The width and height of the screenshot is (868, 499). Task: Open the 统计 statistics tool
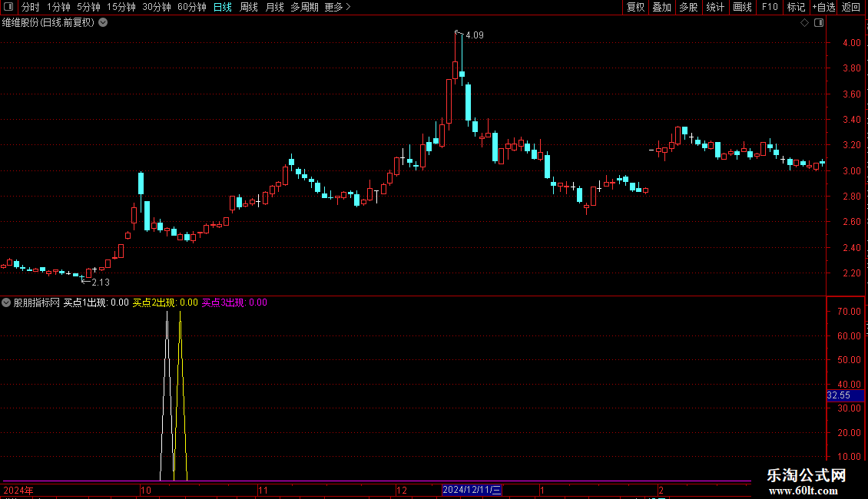coord(715,7)
